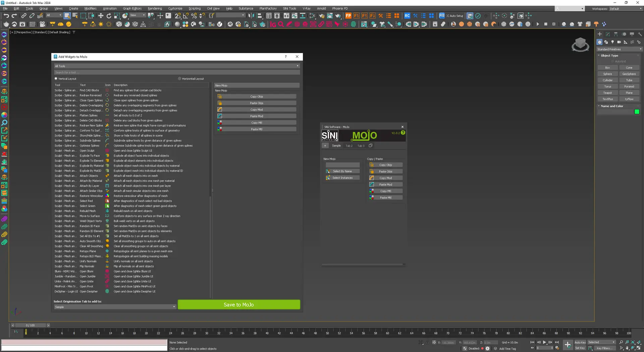The height and width of the screenshot is (352, 644).
Task: Click the V-Ray logo toolbar icon
Action: (220, 24)
